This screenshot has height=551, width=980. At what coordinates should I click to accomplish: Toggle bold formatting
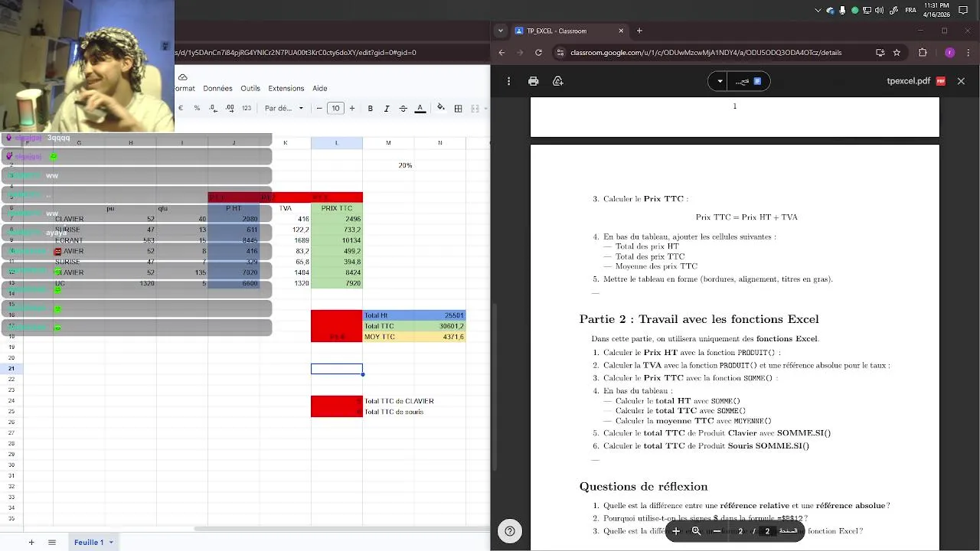coord(371,109)
